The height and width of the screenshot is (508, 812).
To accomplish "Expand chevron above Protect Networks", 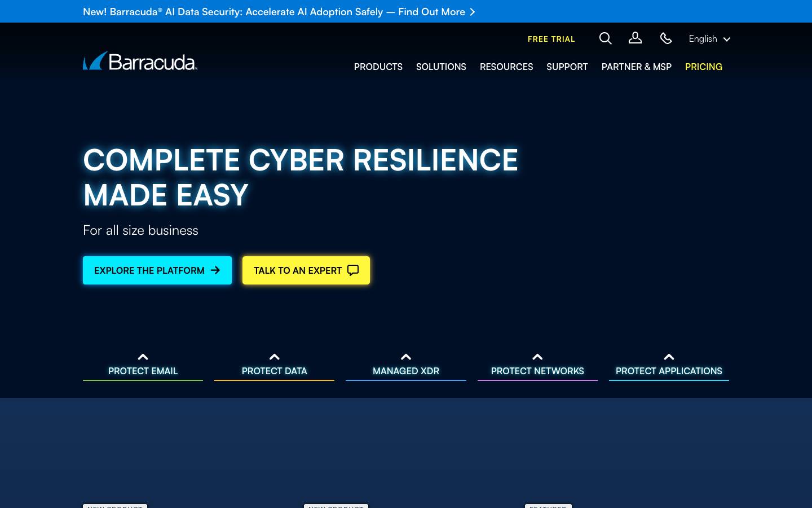I will click(x=537, y=357).
